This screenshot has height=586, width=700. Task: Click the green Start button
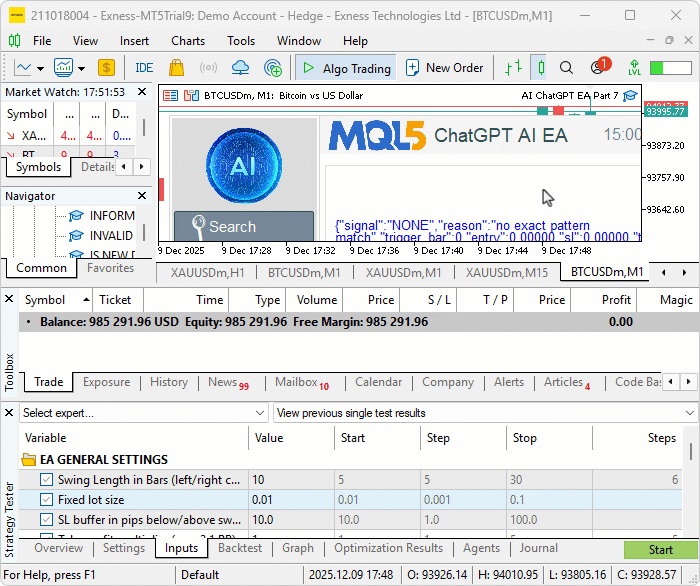(x=660, y=550)
